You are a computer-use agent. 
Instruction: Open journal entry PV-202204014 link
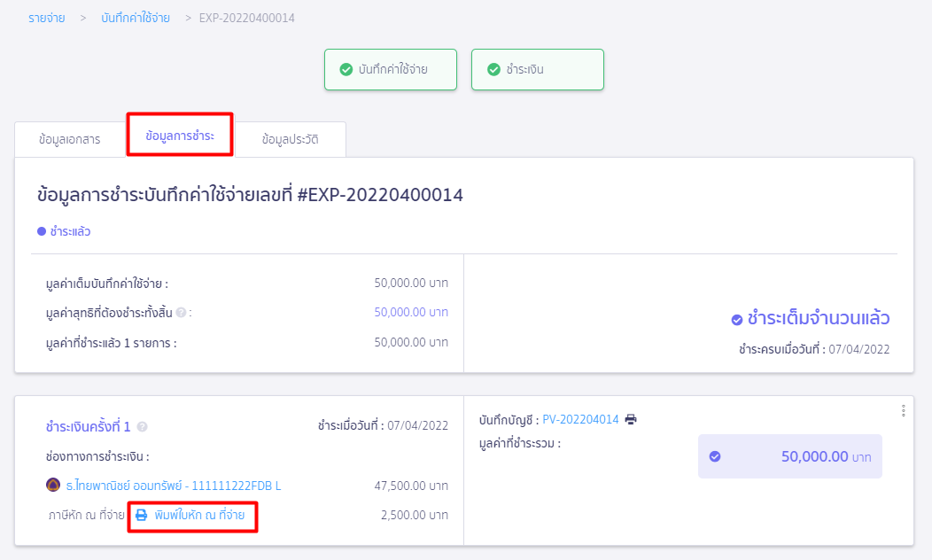[580, 420]
